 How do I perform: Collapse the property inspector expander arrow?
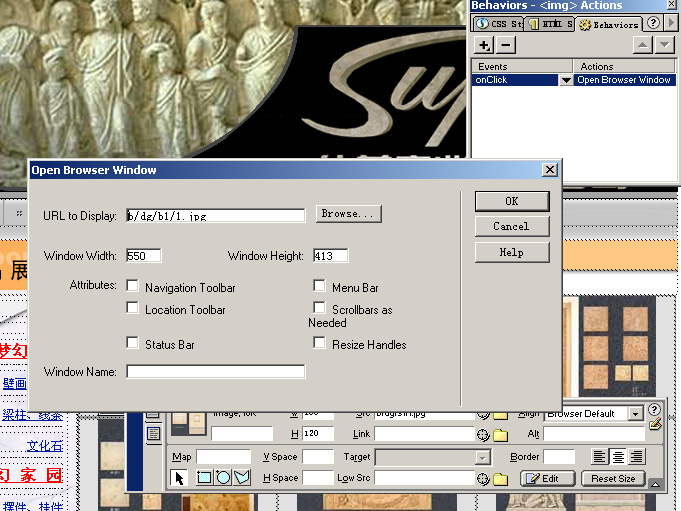coord(655,484)
